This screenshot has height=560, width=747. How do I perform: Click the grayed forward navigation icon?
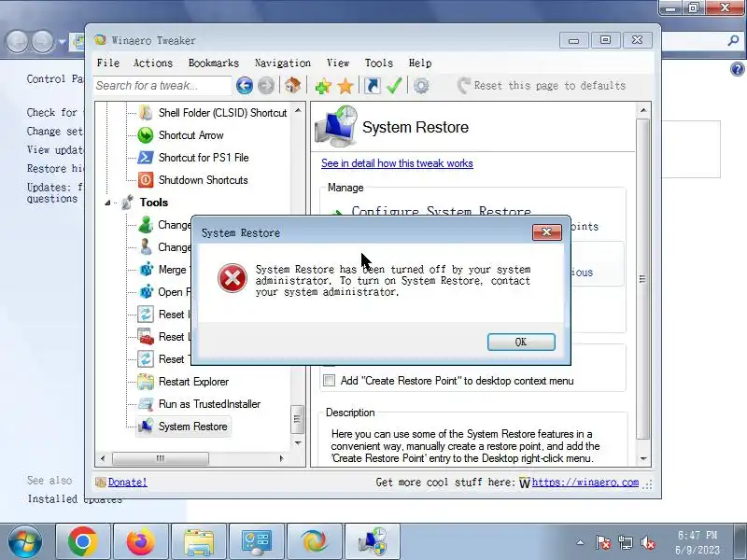click(x=266, y=86)
